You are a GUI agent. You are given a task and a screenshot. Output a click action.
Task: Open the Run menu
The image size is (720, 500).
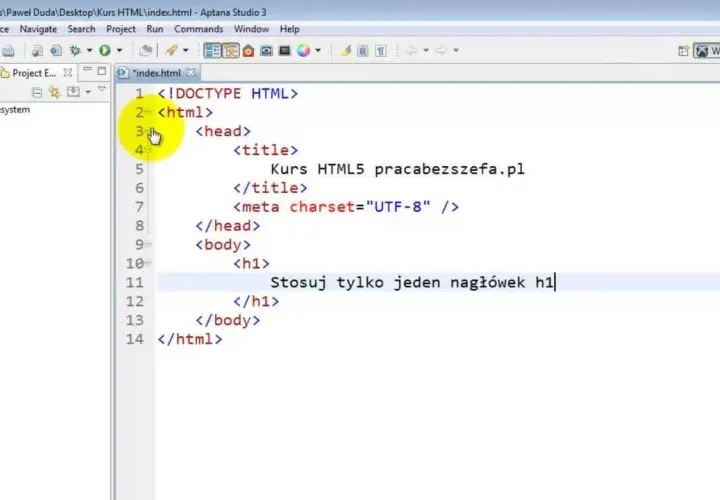pos(155,29)
